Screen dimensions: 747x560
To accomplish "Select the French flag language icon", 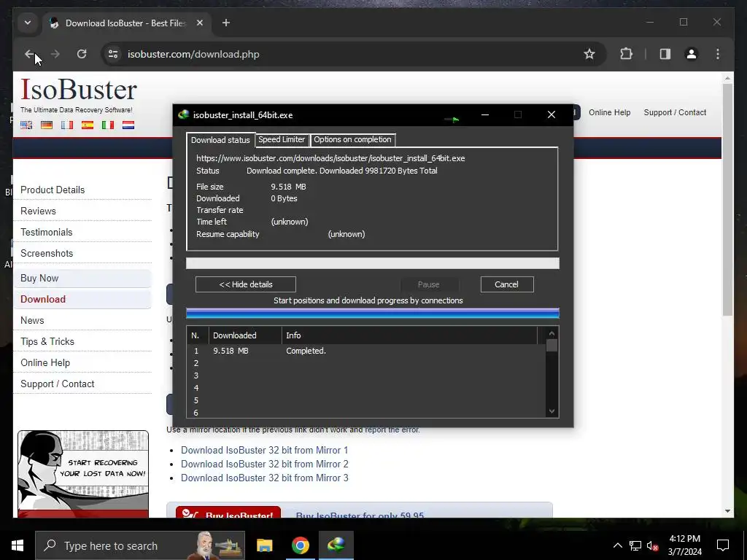I will point(67,125).
